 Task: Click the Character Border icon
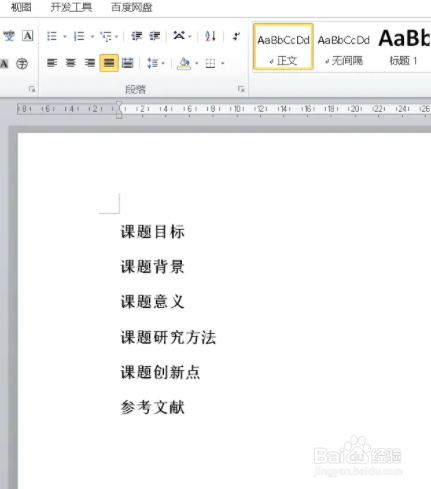[x=28, y=35]
